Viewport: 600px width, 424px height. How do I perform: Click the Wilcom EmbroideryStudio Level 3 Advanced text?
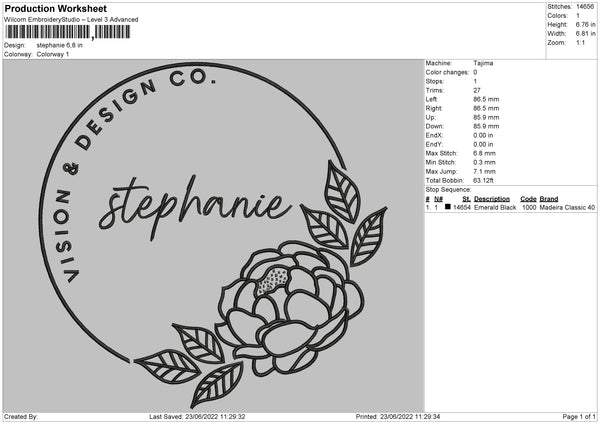click(71, 20)
